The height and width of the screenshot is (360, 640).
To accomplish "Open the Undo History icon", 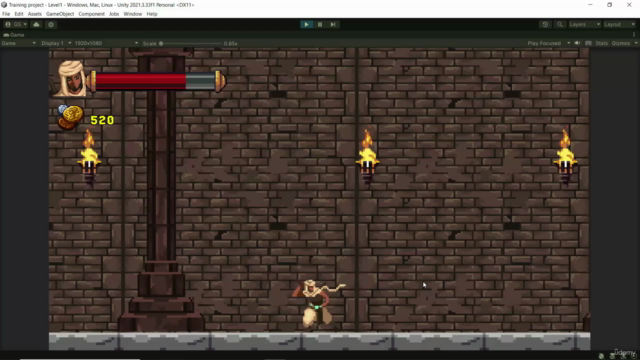I will (x=545, y=24).
